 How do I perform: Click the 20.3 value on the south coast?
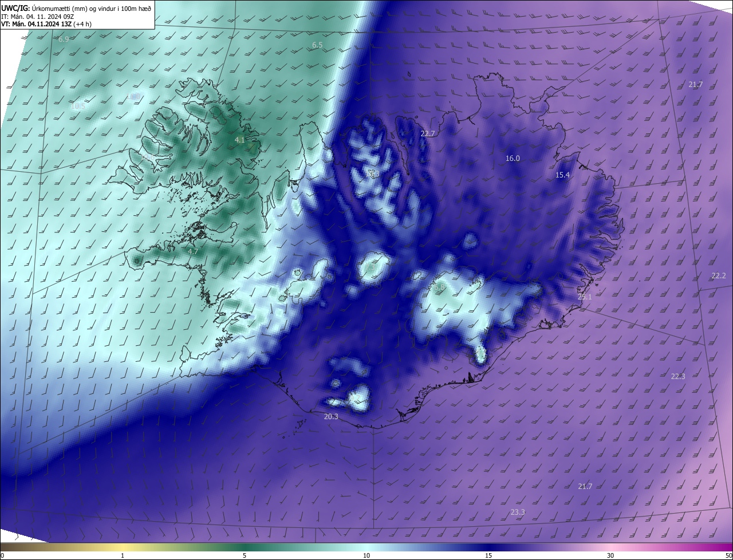coord(331,417)
